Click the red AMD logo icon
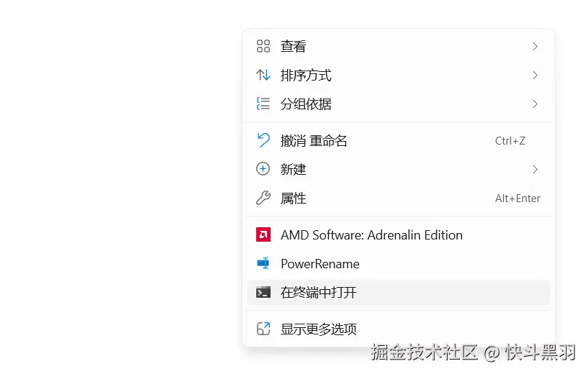The height and width of the screenshot is (374, 588). (x=263, y=235)
